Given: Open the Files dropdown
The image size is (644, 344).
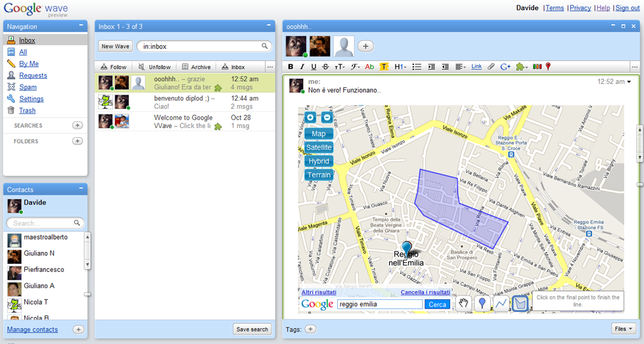Looking at the screenshot, I should click(624, 329).
